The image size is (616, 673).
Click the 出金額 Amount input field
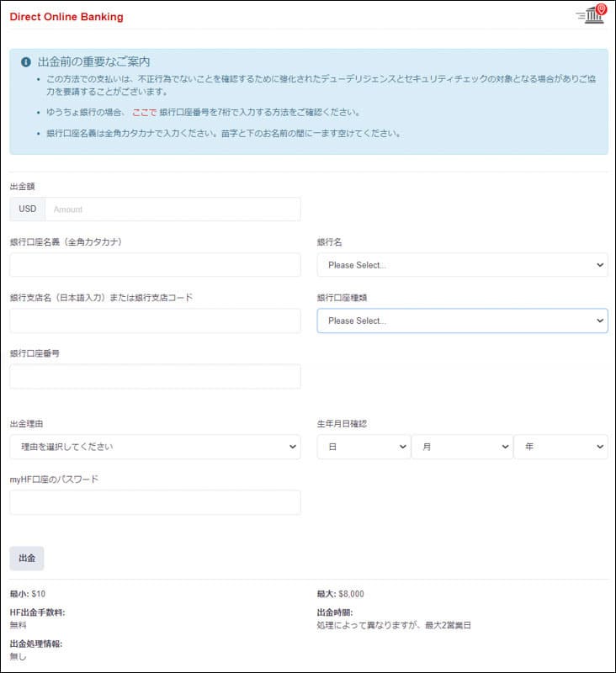pyautogui.click(x=173, y=209)
